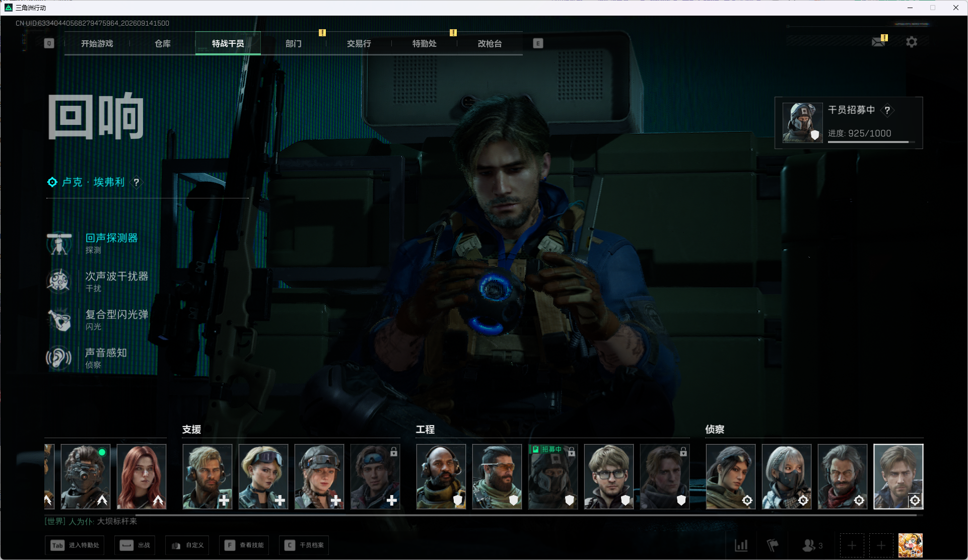The width and height of the screenshot is (968, 560).
Task: Select the locked blue-goggles operator under 支援
Action: [375, 476]
